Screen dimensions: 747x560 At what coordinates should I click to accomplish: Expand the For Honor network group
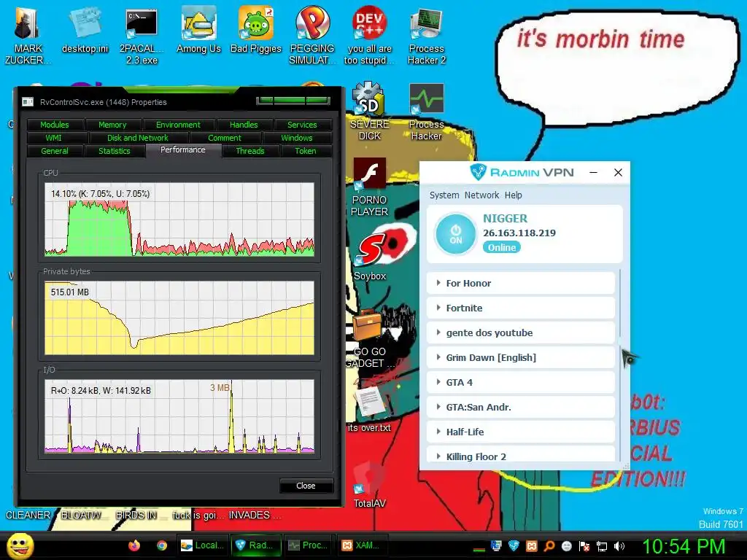click(521, 284)
